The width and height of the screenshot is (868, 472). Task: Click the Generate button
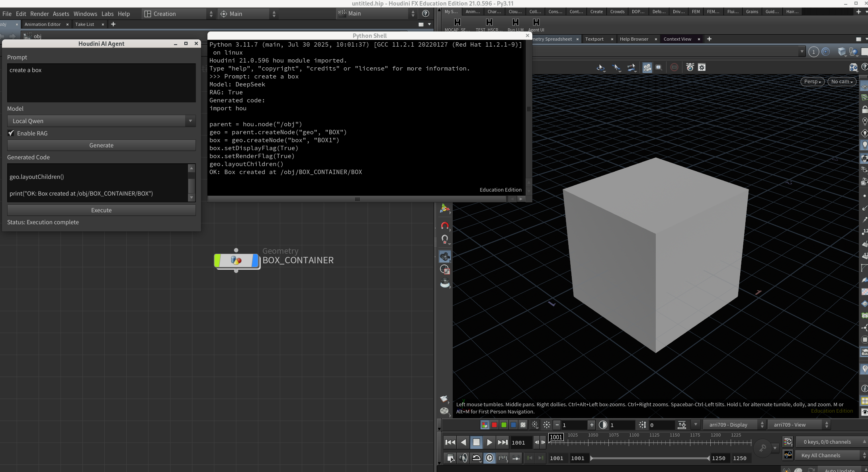click(102, 145)
